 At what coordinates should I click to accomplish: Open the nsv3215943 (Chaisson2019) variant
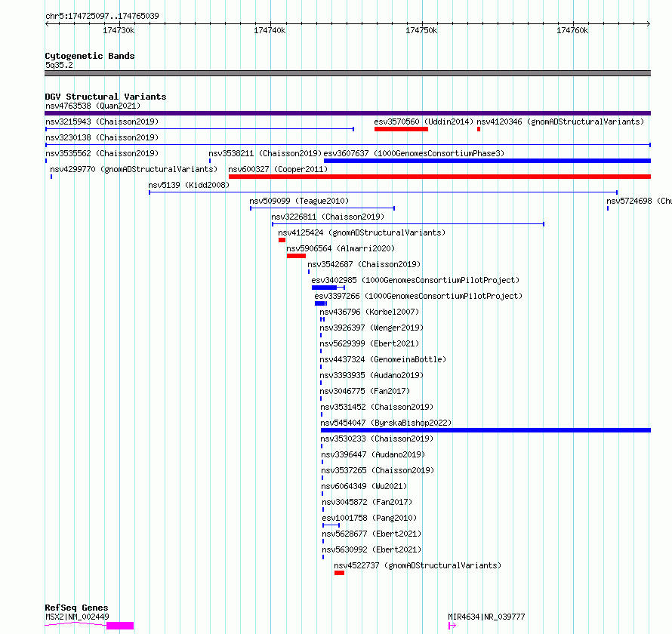pos(102,122)
